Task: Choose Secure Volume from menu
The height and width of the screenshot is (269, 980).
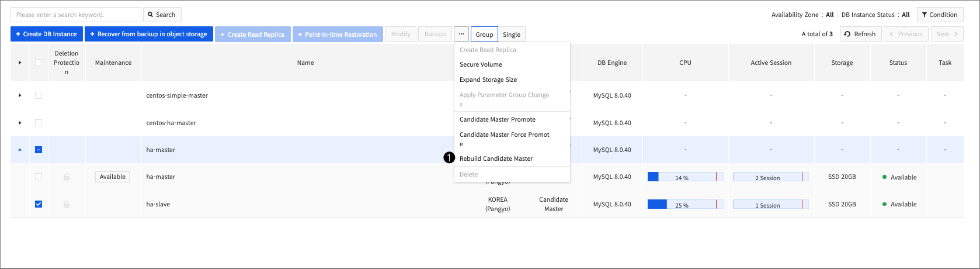Action: tap(481, 64)
